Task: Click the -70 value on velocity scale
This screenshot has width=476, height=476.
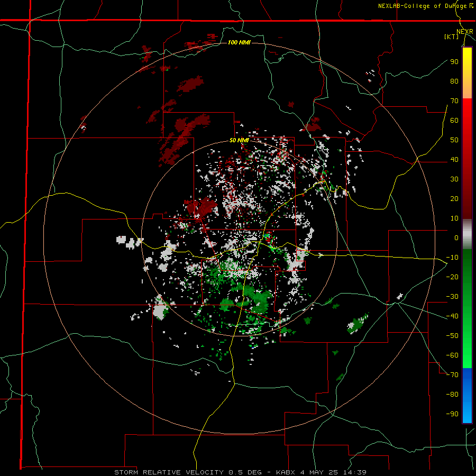Action: pos(452,374)
